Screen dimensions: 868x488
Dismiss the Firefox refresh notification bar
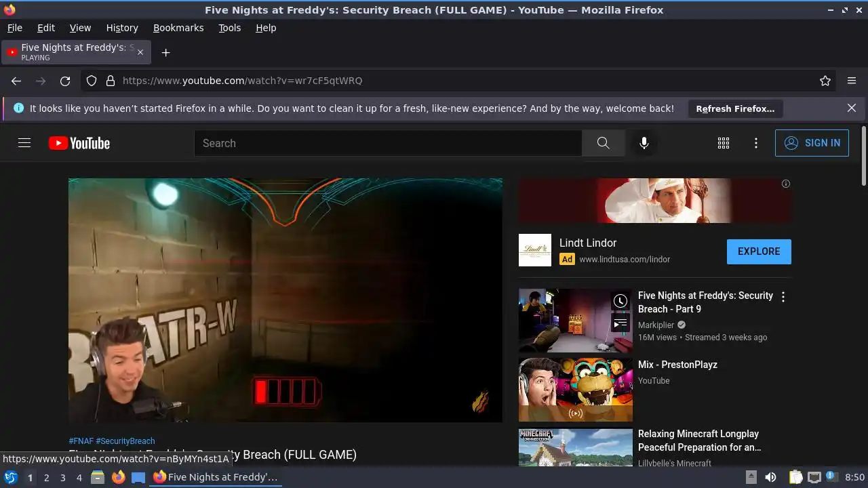pos(852,108)
